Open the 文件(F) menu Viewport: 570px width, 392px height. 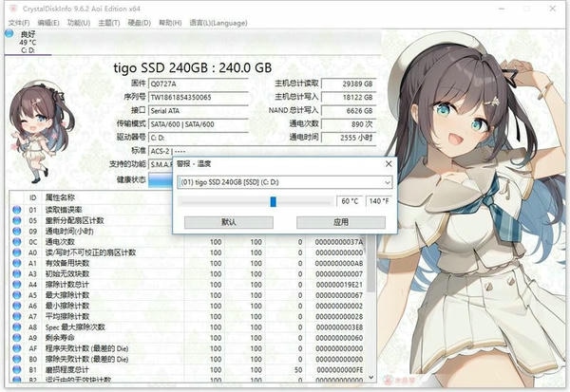pyautogui.click(x=19, y=23)
